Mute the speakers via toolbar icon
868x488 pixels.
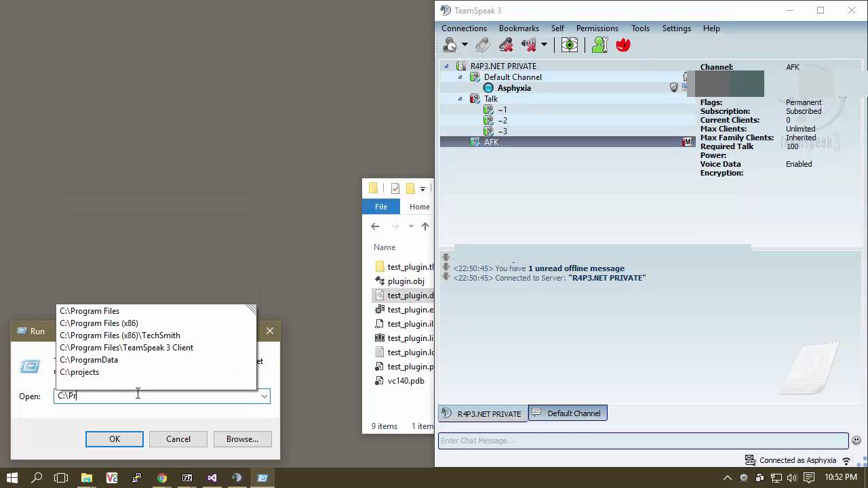[x=529, y=45]
